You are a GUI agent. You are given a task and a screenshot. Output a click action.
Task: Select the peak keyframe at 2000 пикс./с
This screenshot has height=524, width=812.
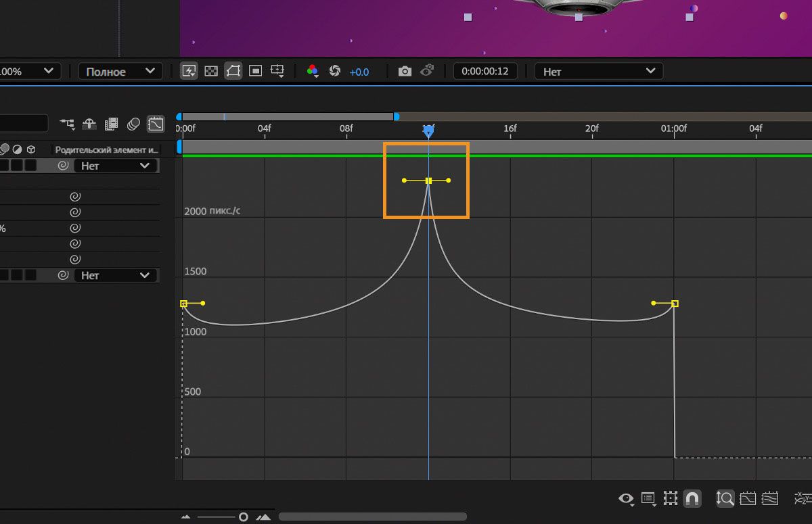(x=428, y=181)
